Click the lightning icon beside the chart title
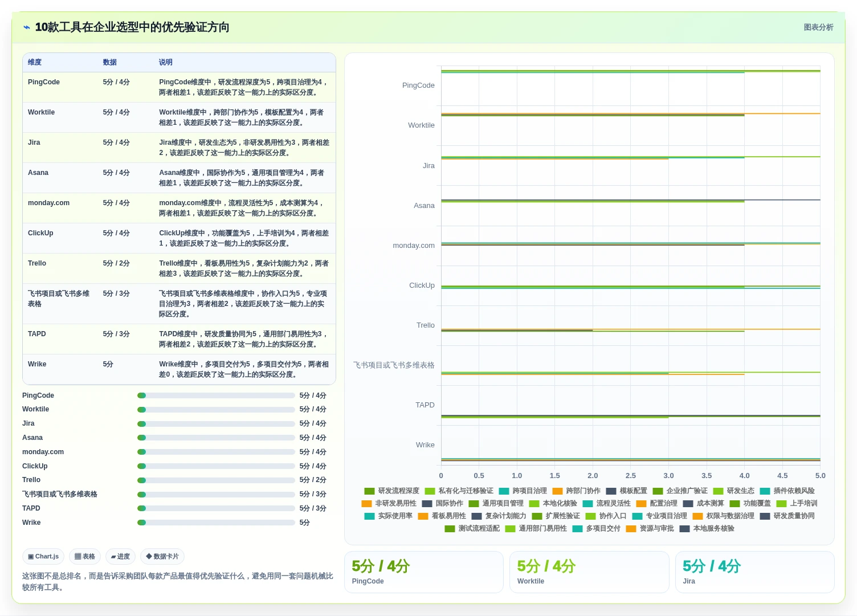857x616 pixels. click(x=27, y=27)
